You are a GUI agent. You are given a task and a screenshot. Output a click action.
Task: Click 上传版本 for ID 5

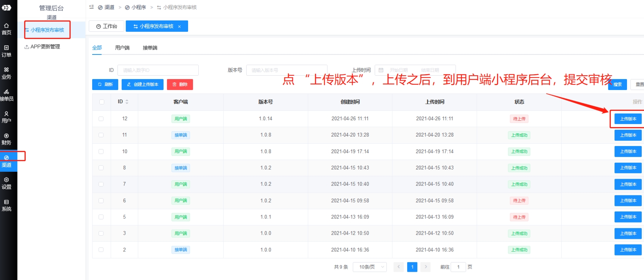(x=628, y=217)
